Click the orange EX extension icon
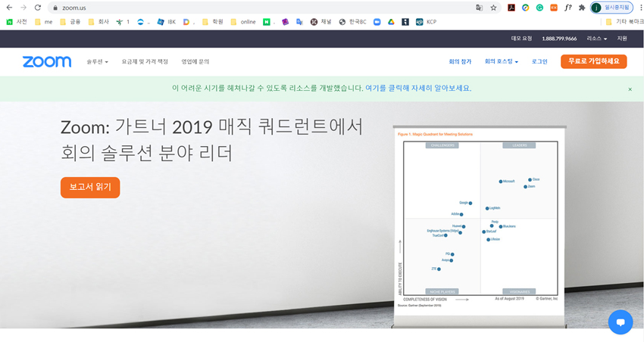This screenshot has height=342, width=644. 554,8
